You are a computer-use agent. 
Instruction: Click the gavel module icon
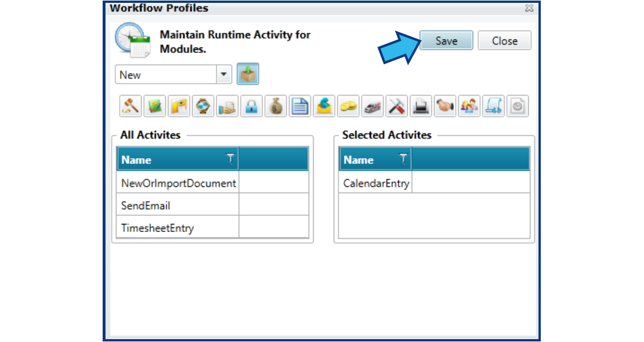tap(131, 106)
